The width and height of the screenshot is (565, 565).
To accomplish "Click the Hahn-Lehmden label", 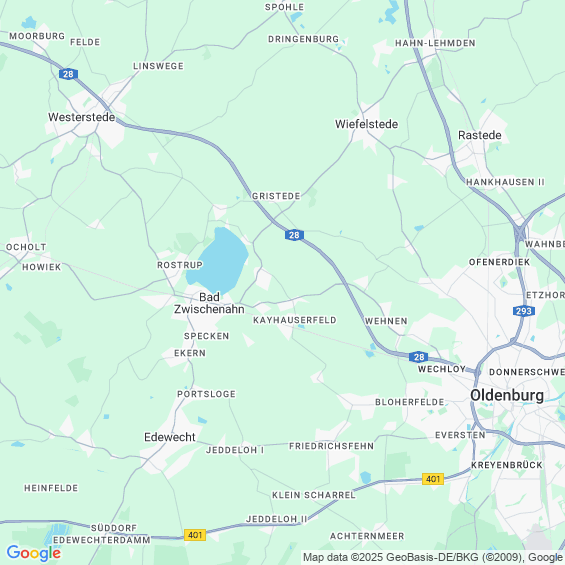I will click(x=435, y=43).
